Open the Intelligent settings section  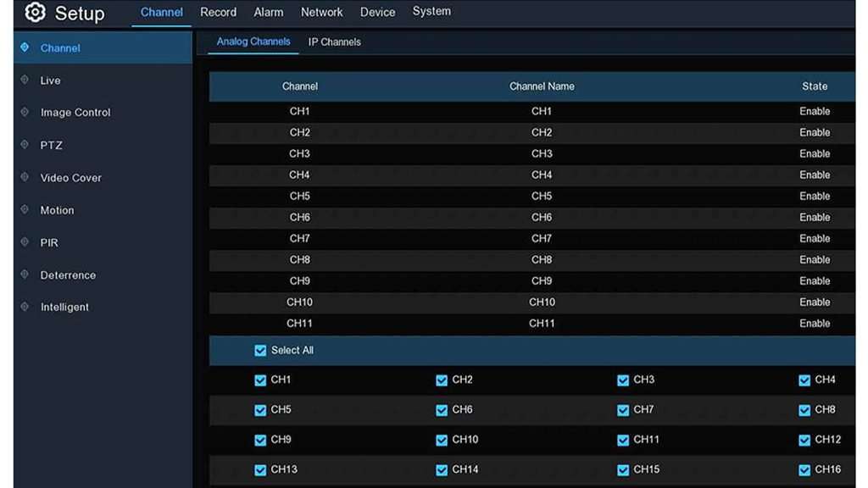(65, 307)
